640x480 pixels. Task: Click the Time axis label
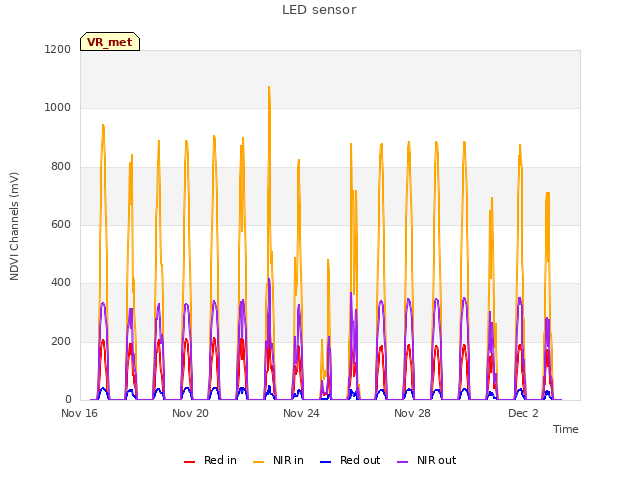[565, 429]
